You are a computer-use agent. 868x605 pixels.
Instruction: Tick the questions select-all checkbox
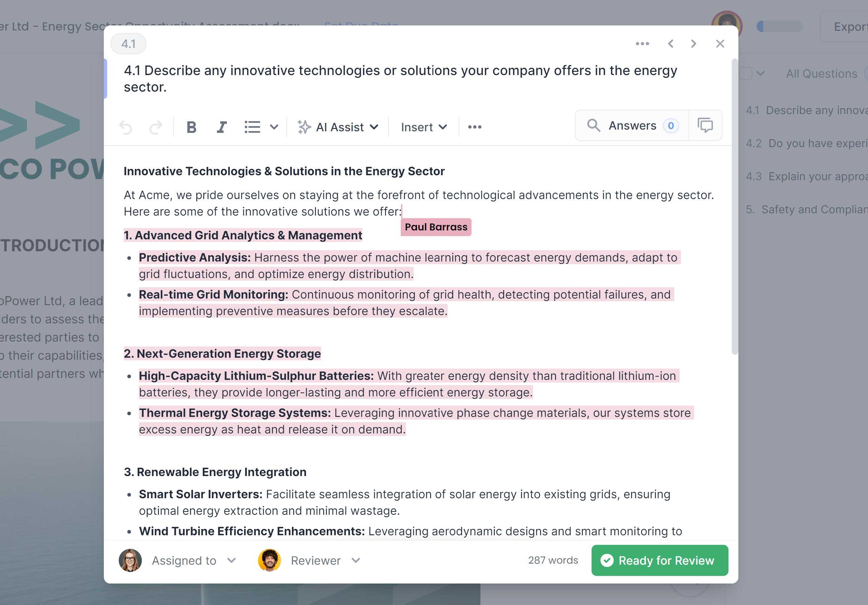[x=746, y=73]
